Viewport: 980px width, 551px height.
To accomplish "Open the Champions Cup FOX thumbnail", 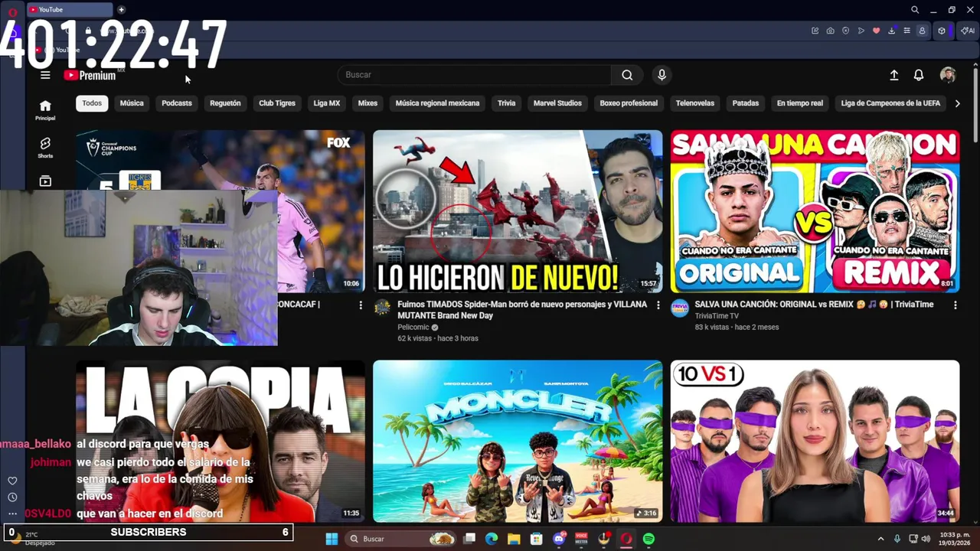I will pyautogui.click(x=220, y=160).
